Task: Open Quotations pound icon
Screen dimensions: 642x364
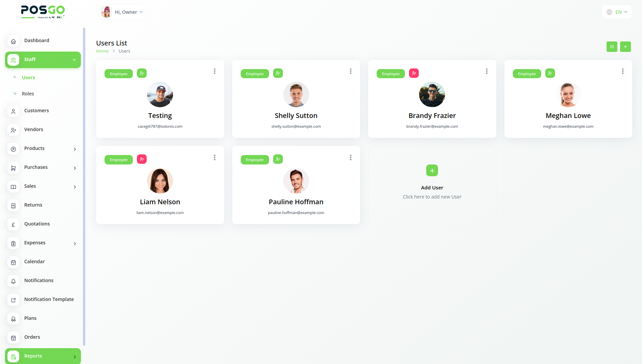Action: coord(13,224)
